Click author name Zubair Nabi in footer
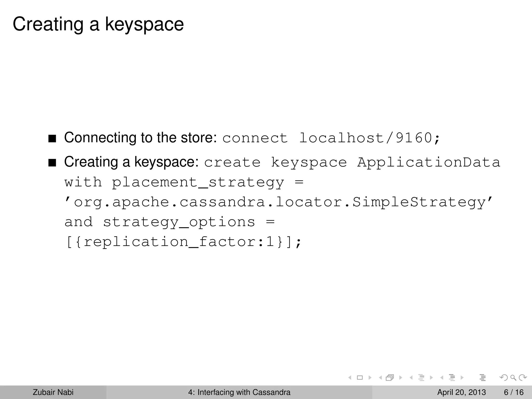Viewport: 532px width, 399px height. pos(53,392)
